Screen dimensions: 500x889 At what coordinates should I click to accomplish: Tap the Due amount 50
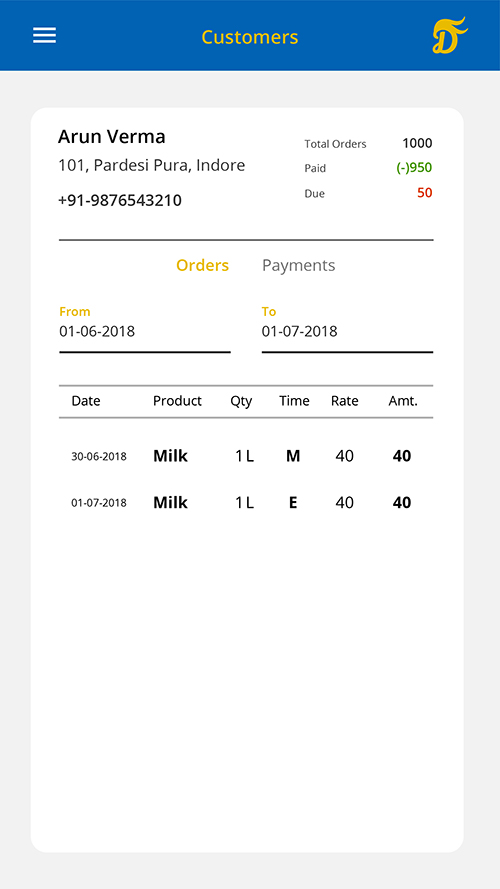[425, 193]
